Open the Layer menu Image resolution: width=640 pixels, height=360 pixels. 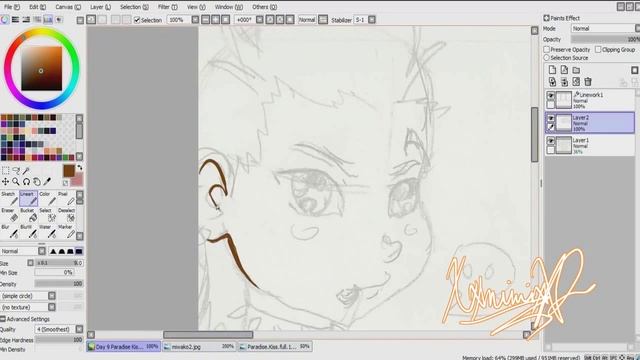[x=100, y=7]
